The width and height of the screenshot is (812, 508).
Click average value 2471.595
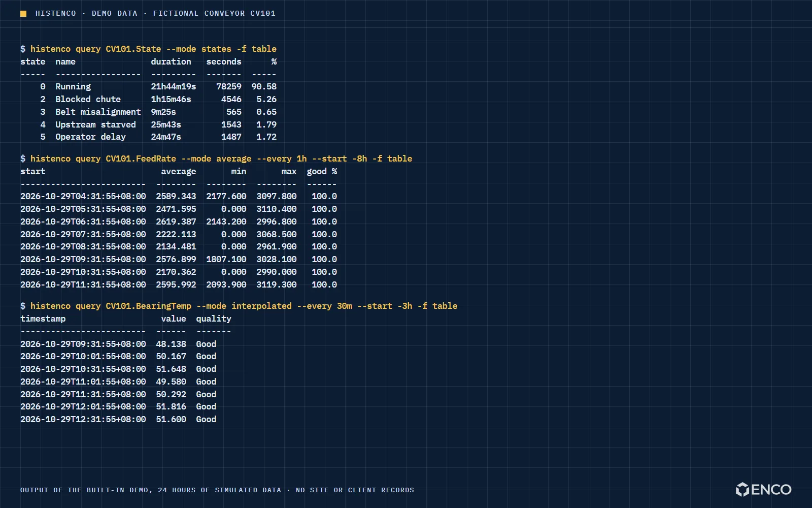pos(176,209)
